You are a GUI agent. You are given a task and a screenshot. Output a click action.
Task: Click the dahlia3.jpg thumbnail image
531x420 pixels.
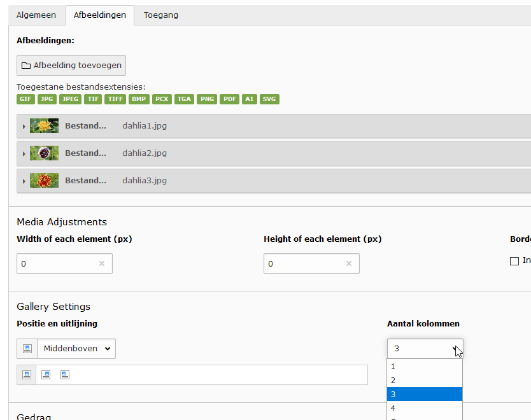[44, 181]
